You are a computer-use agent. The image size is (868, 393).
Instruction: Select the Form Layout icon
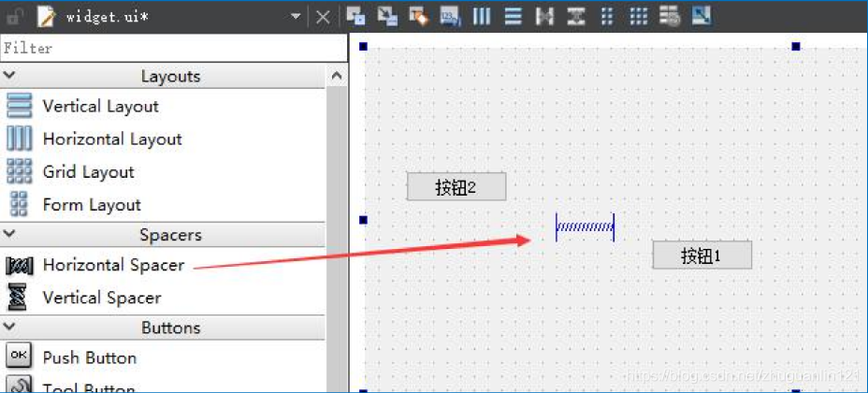(20, 204)
